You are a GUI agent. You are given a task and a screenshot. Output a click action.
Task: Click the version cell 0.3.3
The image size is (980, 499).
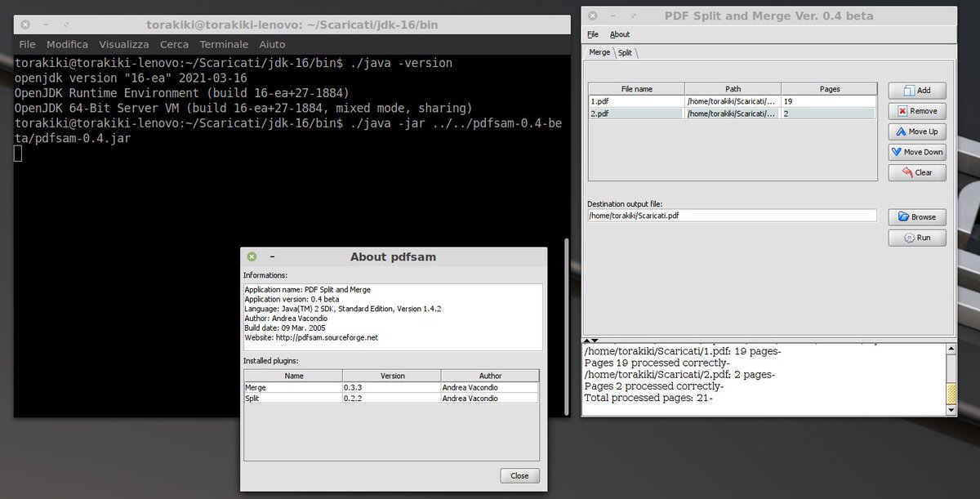point(392,387)
